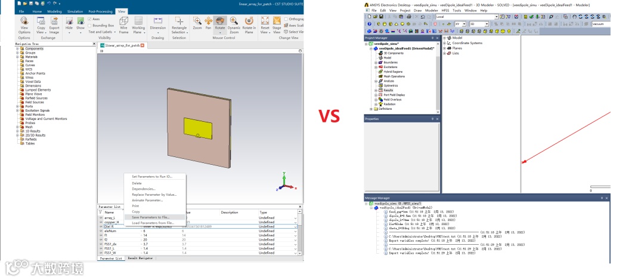Click the filter icon in Parameter List header
Image resolution: width=644 pixels, height=280 pixels.
tap(101, 212)
